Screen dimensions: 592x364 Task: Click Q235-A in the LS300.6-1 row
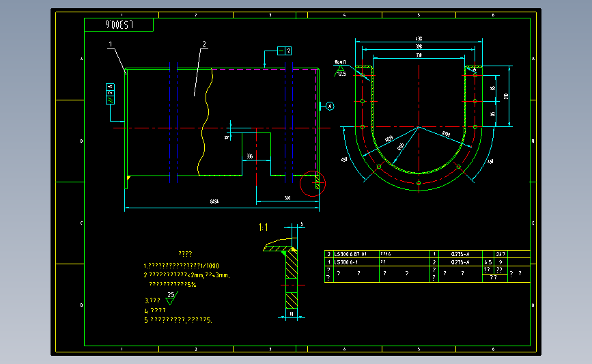click(460, 262)
